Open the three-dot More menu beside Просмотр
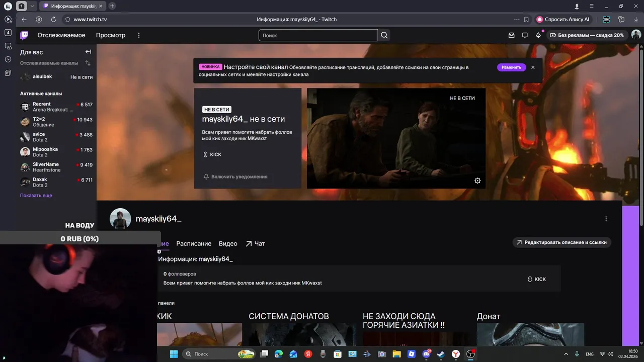The width and height of the screenshot is (644, 362). (139, 35)
